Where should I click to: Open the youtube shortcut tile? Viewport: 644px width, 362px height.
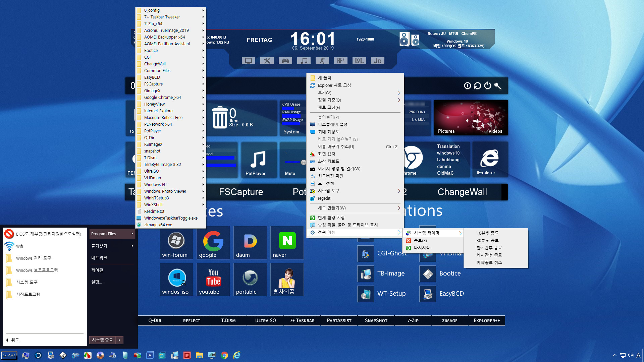point(213,280)
